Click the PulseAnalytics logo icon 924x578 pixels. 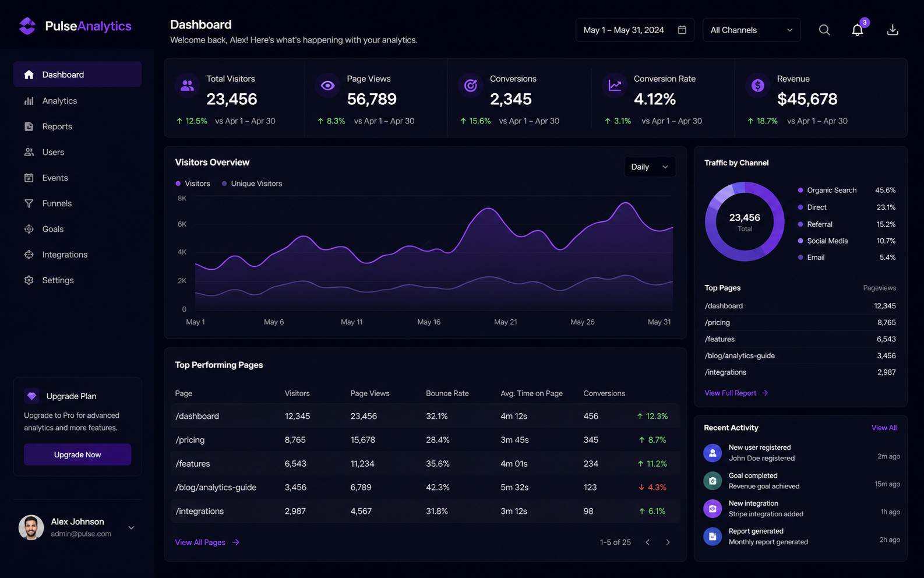(x=27, y=26)
